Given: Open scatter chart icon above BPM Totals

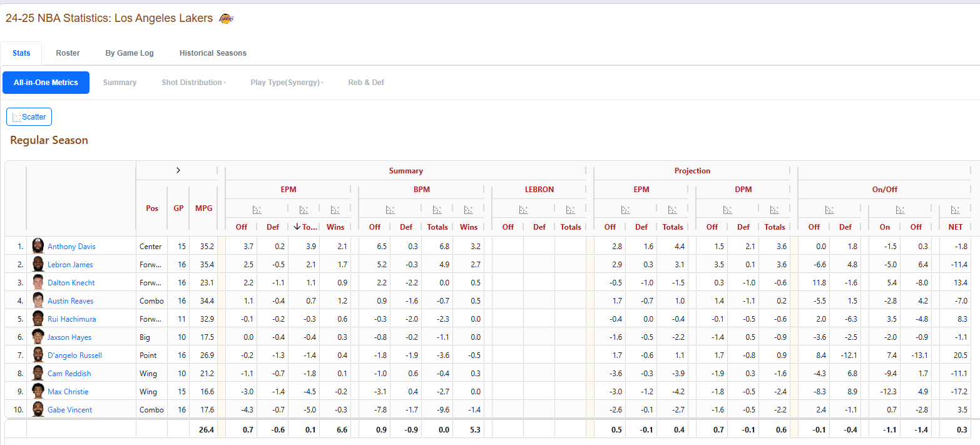Looking at the screenshot, I should click(437, 210).
